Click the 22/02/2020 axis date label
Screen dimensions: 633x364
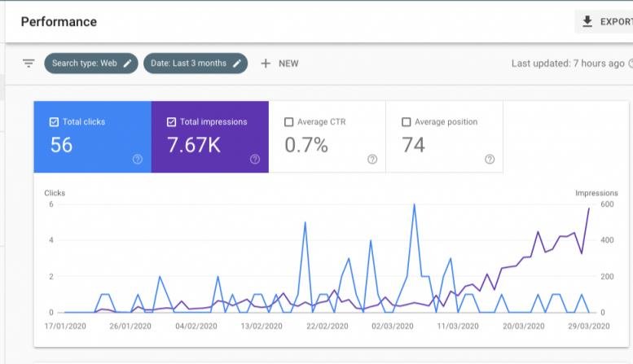click(327, 326)
